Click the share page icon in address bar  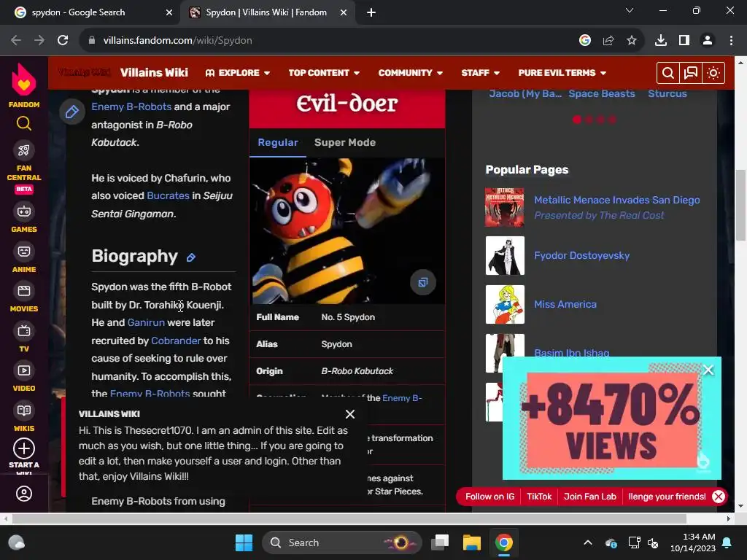point(608,41)
